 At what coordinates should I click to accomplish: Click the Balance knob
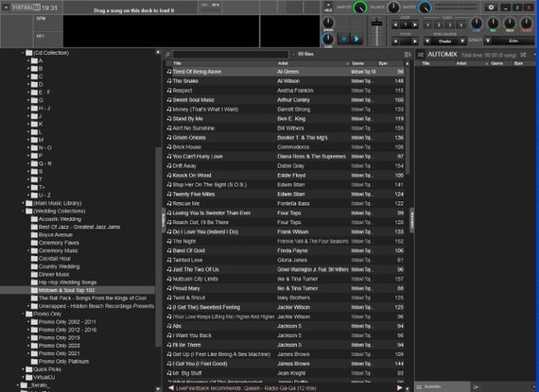tap(393, 8)
